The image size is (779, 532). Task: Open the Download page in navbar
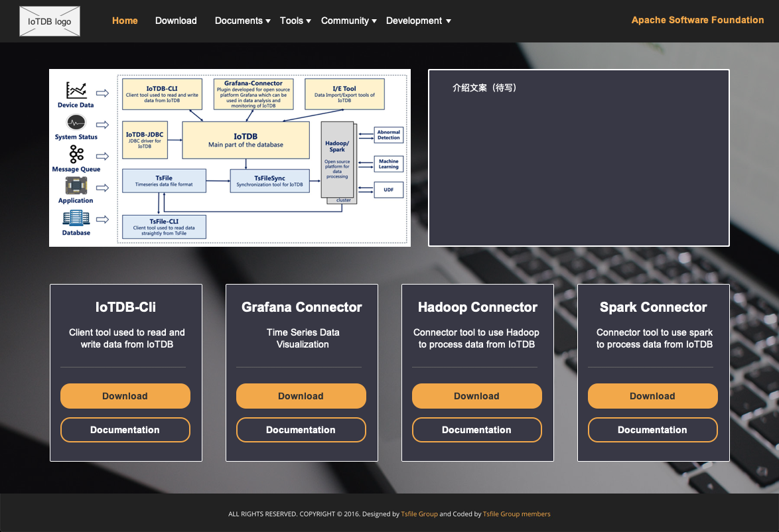(176, 21)
